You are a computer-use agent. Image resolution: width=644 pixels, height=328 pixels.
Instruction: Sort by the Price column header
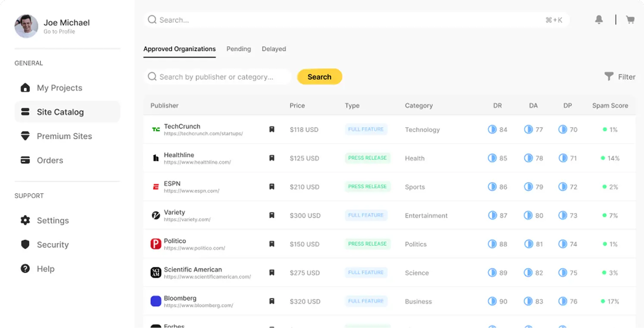tap(297, 106)
